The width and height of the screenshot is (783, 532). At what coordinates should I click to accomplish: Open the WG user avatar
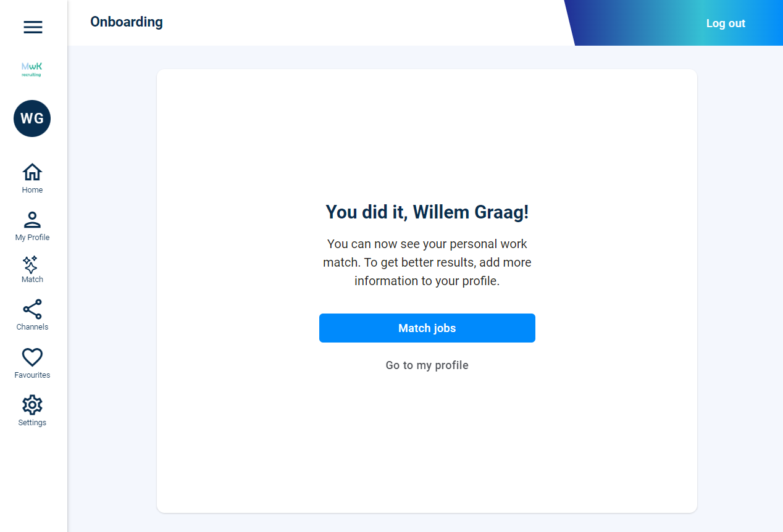click(32, 118)
